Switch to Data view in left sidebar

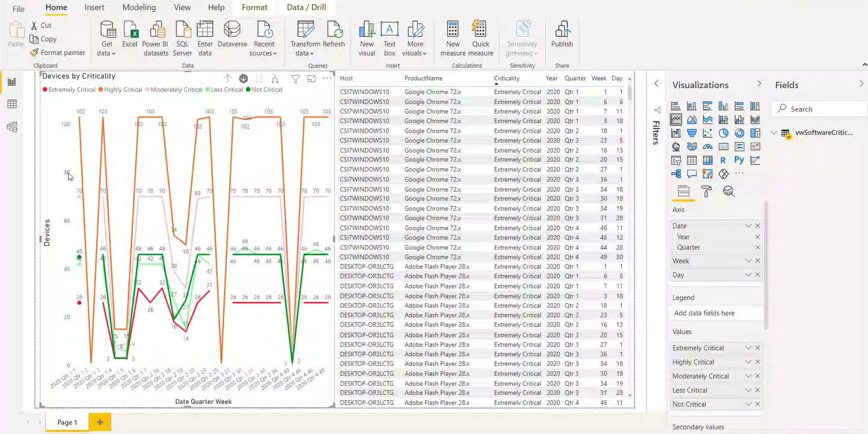[x=11, y=104]
